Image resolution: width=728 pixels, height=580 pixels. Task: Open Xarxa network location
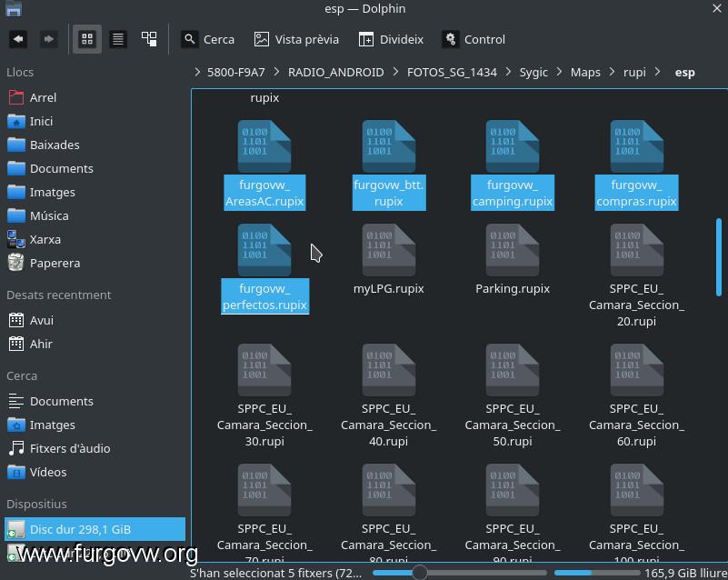point(95,240)
